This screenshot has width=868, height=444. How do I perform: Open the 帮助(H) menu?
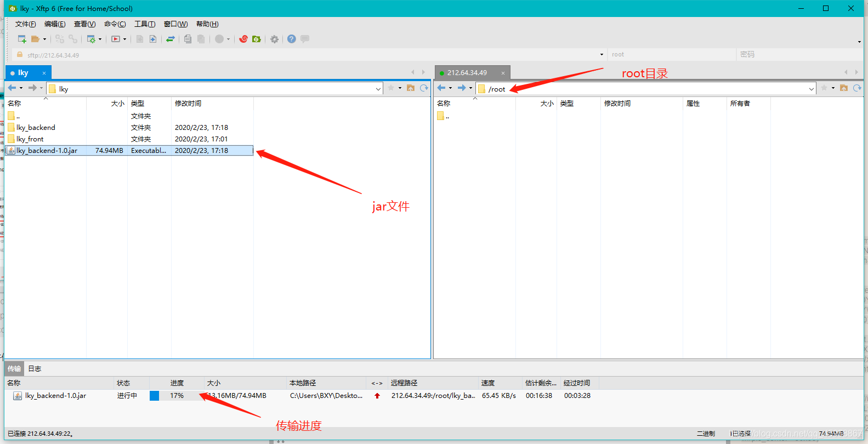pyautogui.click(x=207, y=24)
